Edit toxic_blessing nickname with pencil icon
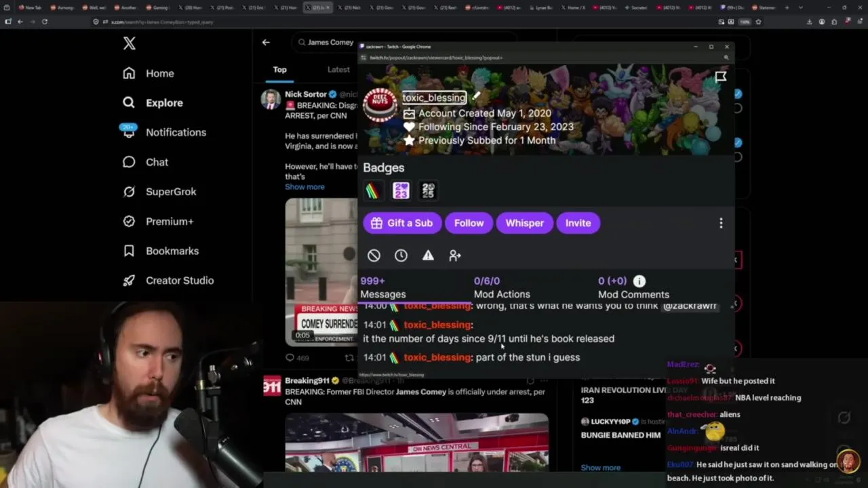This screenshot has height=488, width=868. click(476, 97)
